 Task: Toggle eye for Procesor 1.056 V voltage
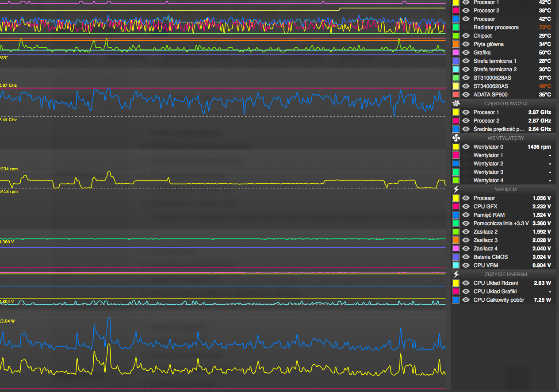click(466, 198)
